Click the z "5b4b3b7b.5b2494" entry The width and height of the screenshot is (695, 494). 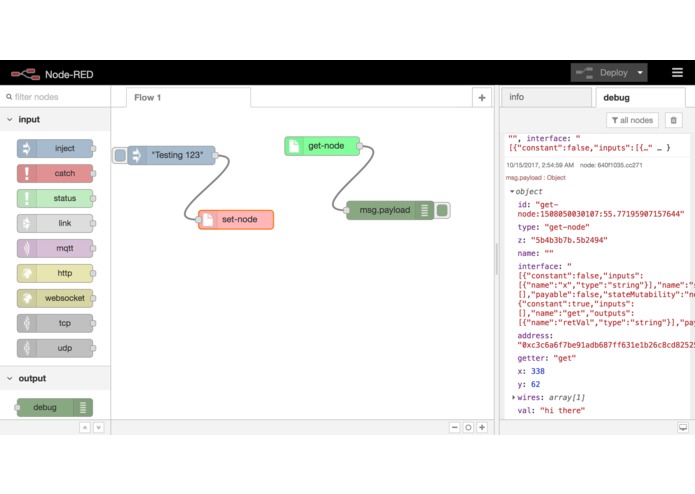(x=562, y=240)
